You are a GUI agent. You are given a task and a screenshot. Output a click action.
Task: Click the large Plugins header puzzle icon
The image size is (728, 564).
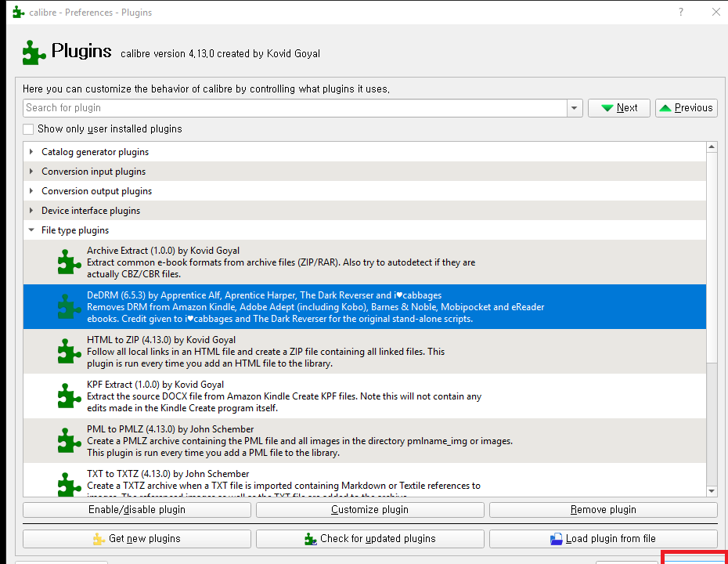tap(34, 52)
